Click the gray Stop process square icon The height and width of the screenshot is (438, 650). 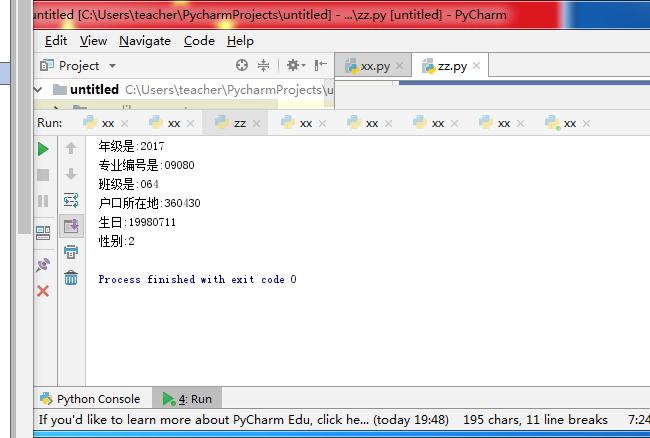[x=43, y=175]
